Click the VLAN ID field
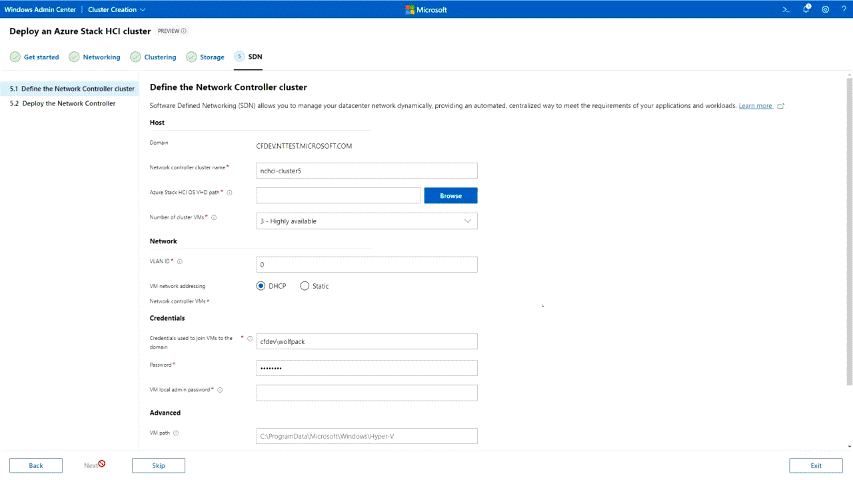The width and height of the screenshot is (853, 480). (367, 264)
